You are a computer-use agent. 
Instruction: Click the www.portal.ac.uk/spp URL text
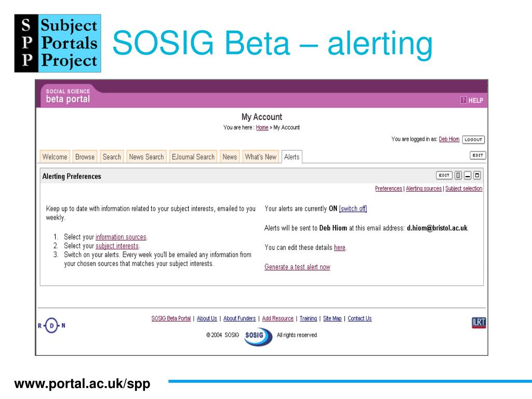[82, 384]
